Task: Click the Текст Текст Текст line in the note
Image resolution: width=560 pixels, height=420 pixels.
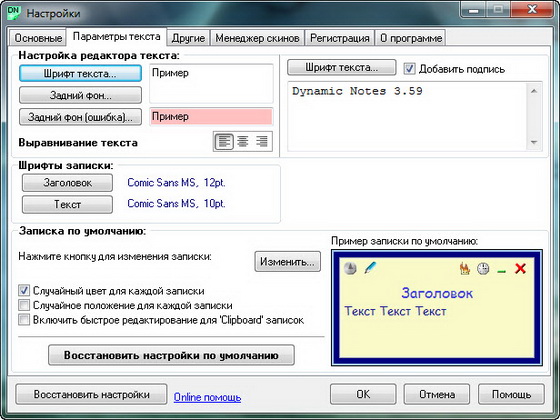Action: point(395,311)
